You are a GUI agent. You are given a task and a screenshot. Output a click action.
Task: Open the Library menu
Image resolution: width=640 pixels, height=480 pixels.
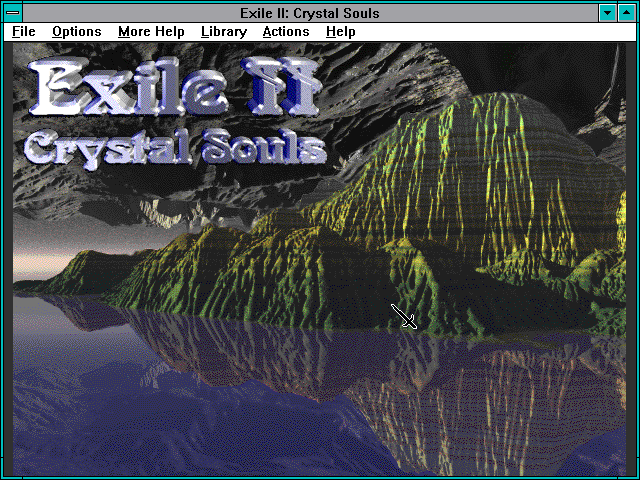pyautogui.click(x=223, y=32)
